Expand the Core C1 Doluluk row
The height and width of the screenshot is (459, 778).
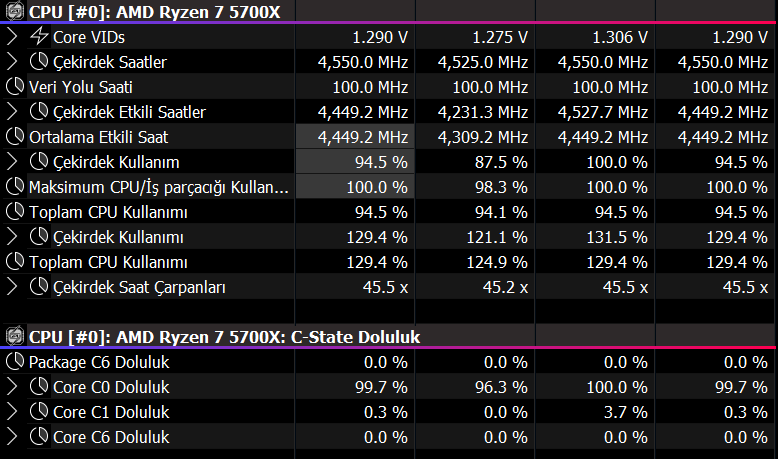coord(12,412)
